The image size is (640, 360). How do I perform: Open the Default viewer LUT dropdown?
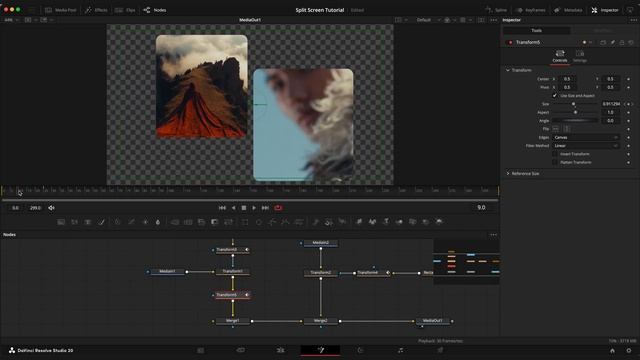[428, 20]
